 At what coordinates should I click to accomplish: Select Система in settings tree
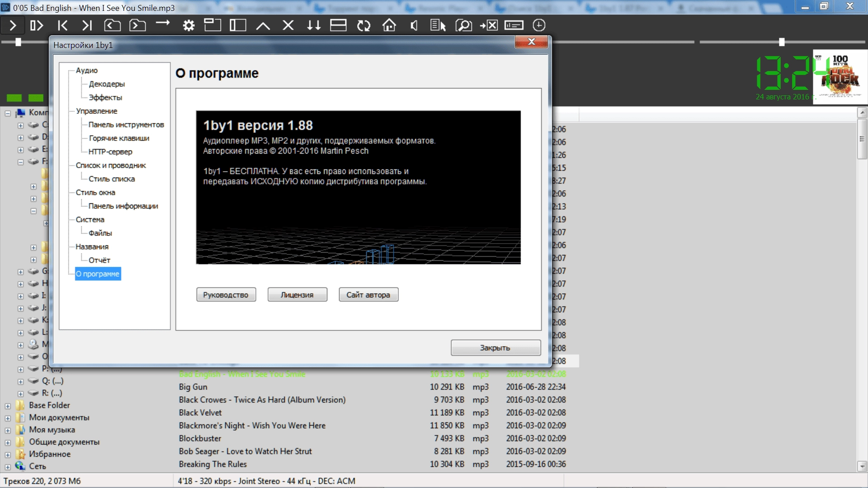coord(90,220)
